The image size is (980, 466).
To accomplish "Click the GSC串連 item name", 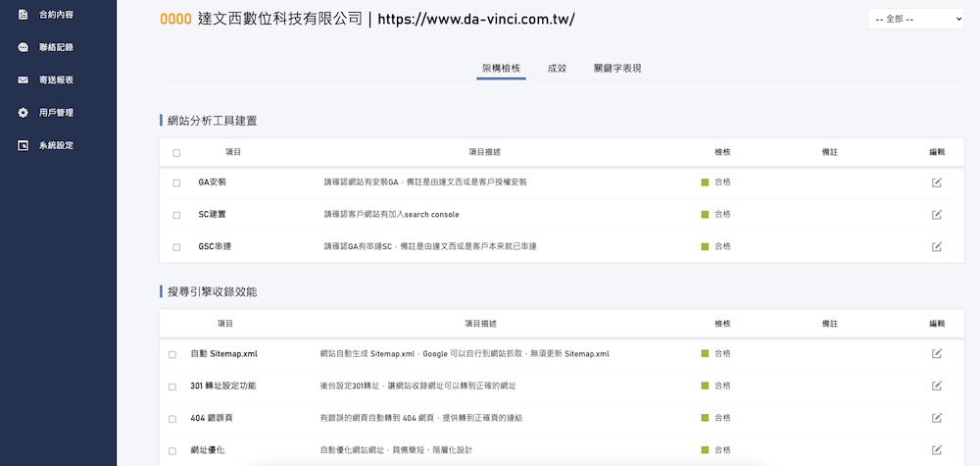I will [215, 246].
